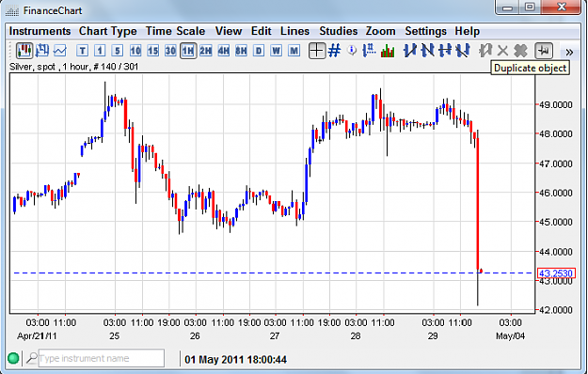
Task: Click the Silver, spot chart title text
Action: [x=73, y=67]
